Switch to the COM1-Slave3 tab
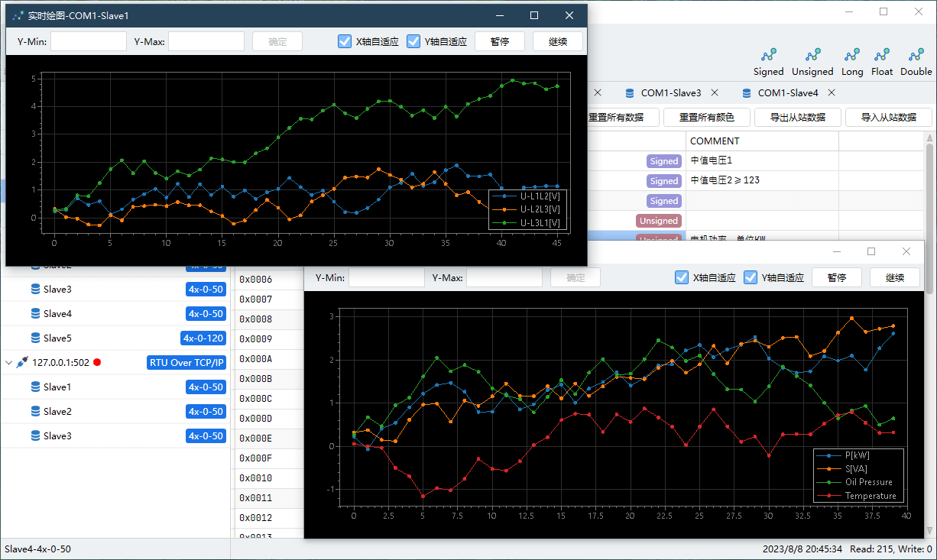 (670, 92)
